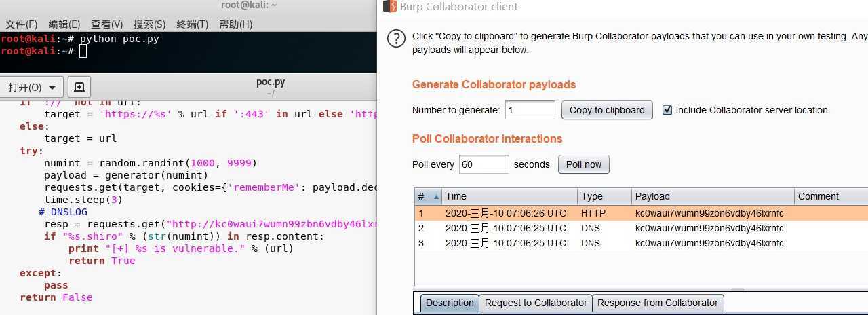This screenshot has width=868, height=315.
Task: Select interaction row number 2 DNS
Action: pos(641,228)
